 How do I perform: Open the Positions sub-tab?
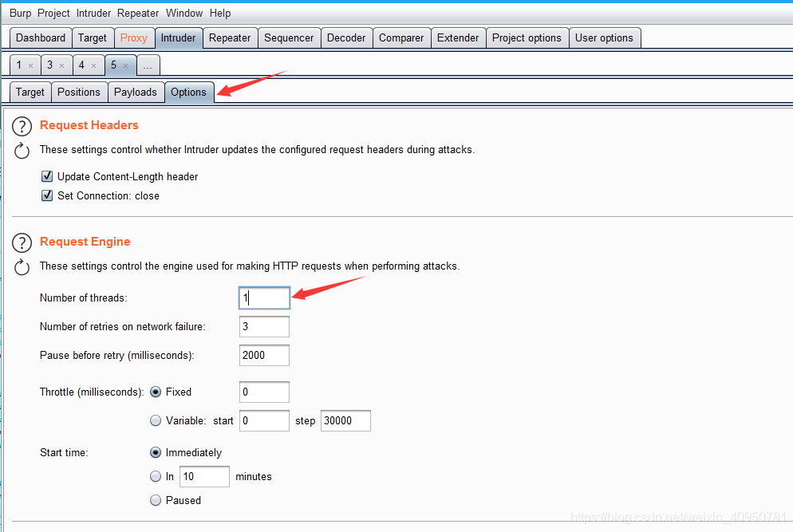[x=79, y=92]
